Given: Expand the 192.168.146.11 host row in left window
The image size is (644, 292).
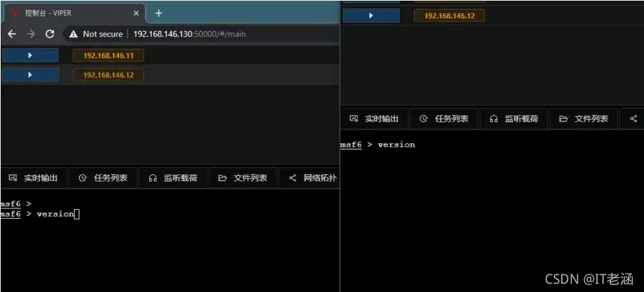Looking at the screenshot, I should pyautogui.click(x=30, y=55).
